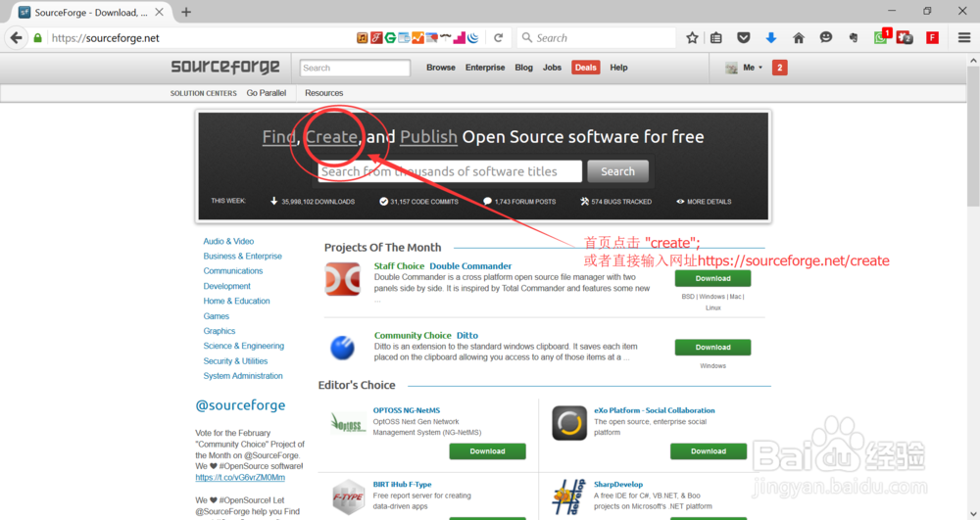Open the red Deals nav item
This screenshot has width=980, height=520.
pos(586,68)
